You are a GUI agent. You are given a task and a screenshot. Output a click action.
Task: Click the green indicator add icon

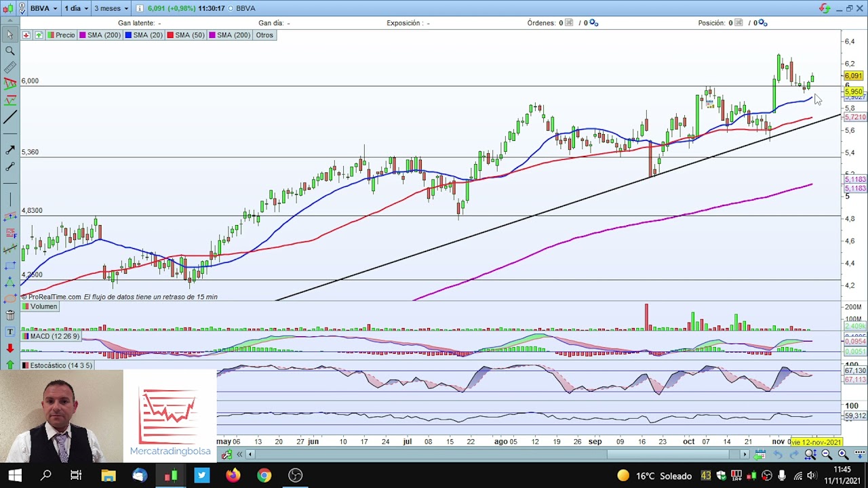coord(39,35)
